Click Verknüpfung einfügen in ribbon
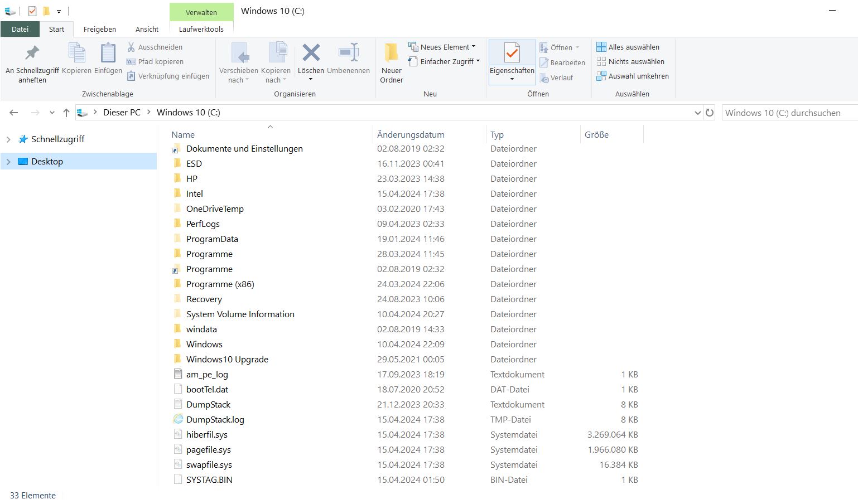858x504 pixels. tap(168, 76)
